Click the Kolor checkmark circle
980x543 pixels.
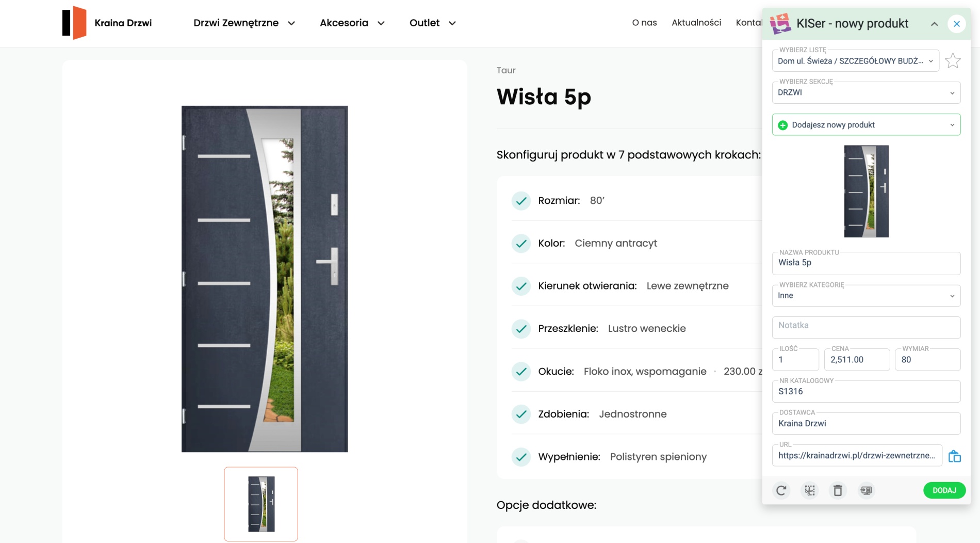coord(521,243)
